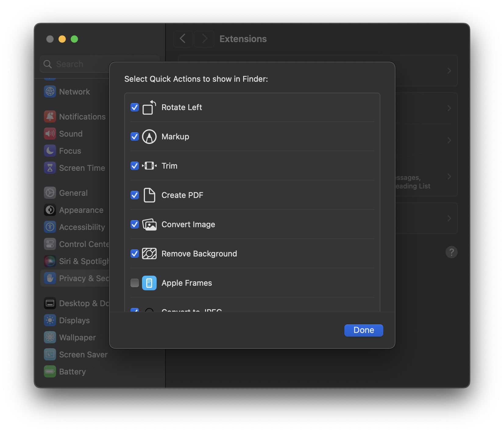Open the row ending in Reading List
This screenshot has height=433, width=504.
tap(449, 177)
